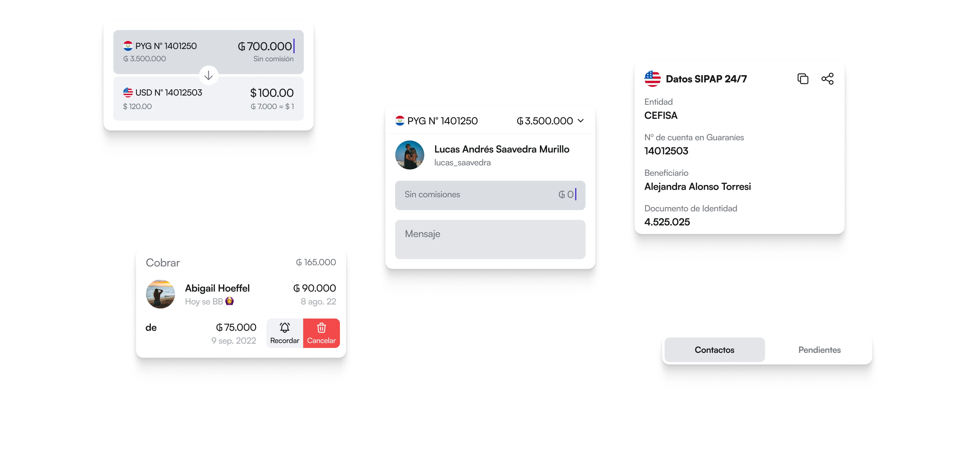Screen dimensions: 980x468
Task: Click the Mensaje text field
Action: [490, 239]
